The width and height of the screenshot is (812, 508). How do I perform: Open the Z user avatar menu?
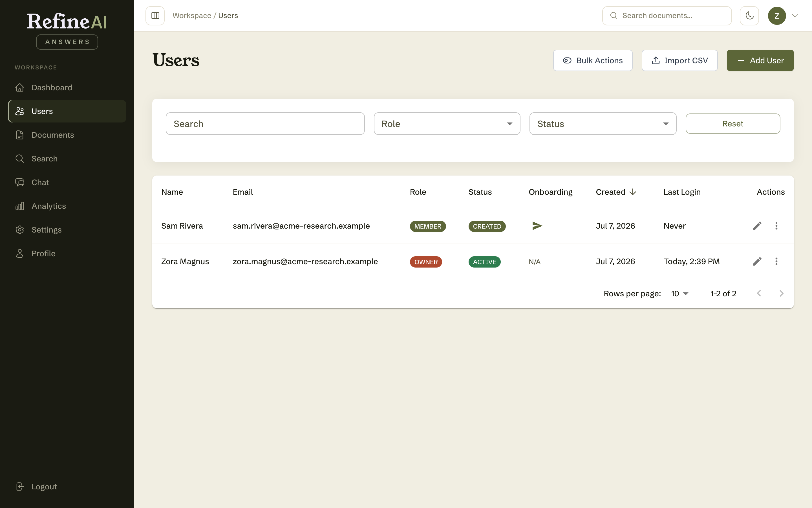[777, 16]
